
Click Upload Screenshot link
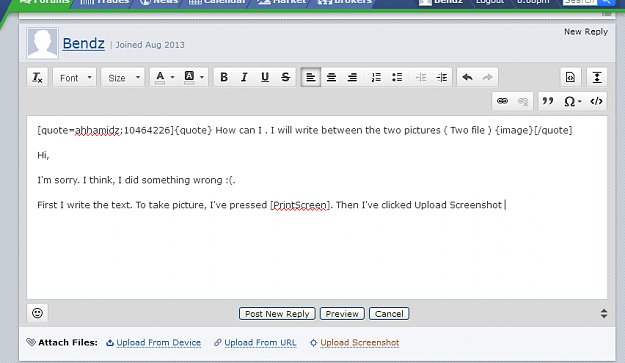coord(360,343)
